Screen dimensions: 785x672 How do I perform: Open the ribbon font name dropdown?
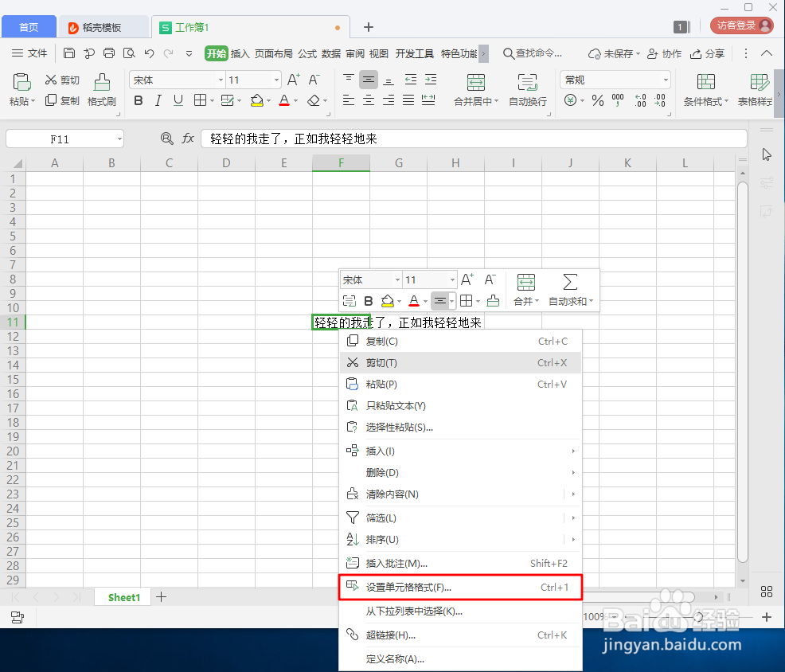tap(221, 80)
